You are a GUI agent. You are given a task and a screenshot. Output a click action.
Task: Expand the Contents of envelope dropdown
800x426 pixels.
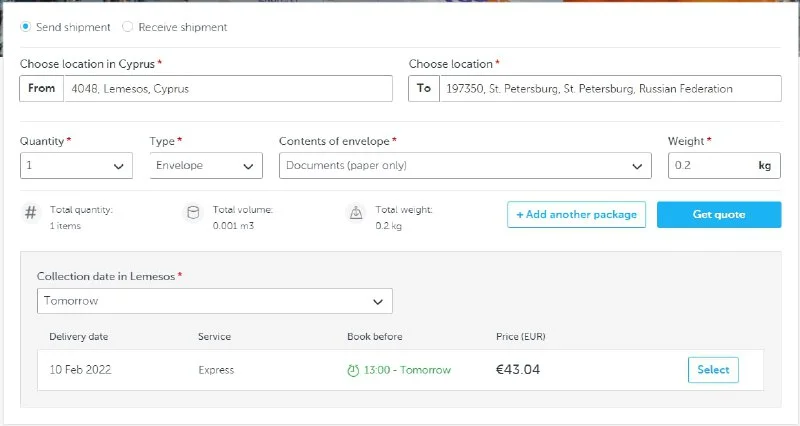[465, 166]
